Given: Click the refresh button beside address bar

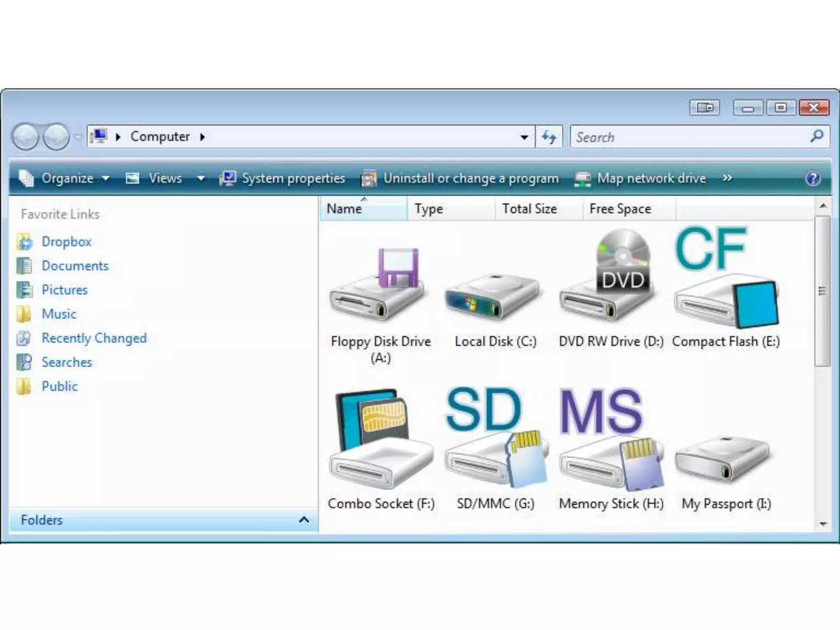Looking at the screenshot, I should point(549,137).
